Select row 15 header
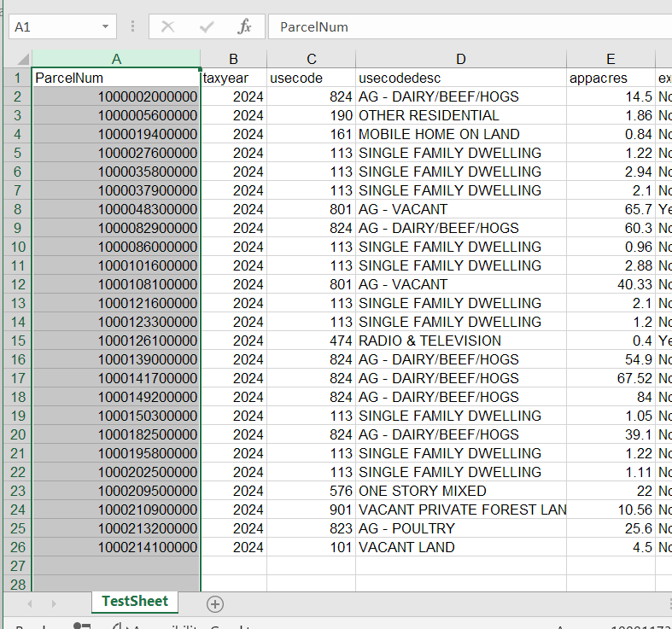Image resolution: width=672 pixels, height=629 pixels. click(x=18, y=341)
